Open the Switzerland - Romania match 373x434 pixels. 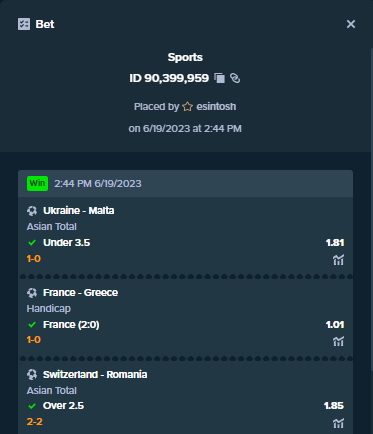(95, 375)
